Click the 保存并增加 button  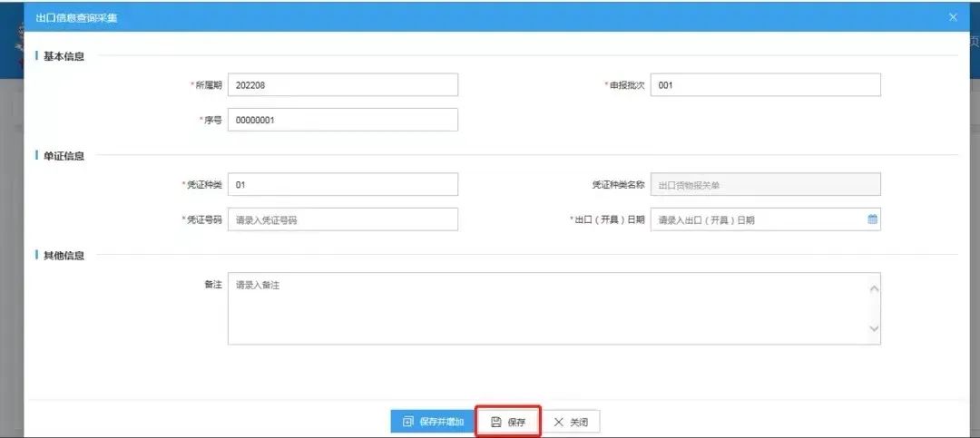point(433,422)
